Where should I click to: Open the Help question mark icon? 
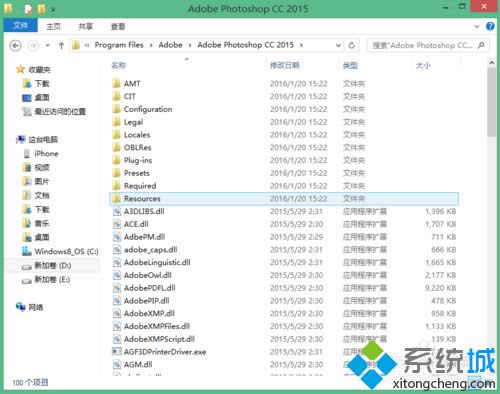coord(490,26)
